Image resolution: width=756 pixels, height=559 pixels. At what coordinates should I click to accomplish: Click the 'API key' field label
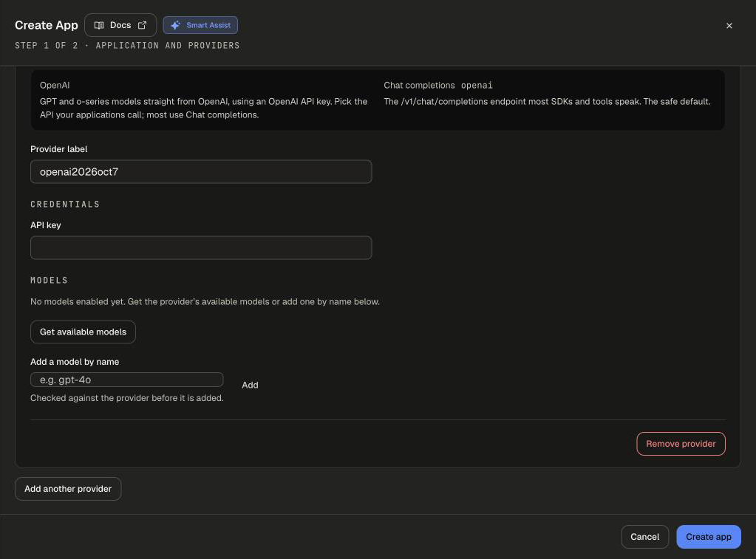46,225
